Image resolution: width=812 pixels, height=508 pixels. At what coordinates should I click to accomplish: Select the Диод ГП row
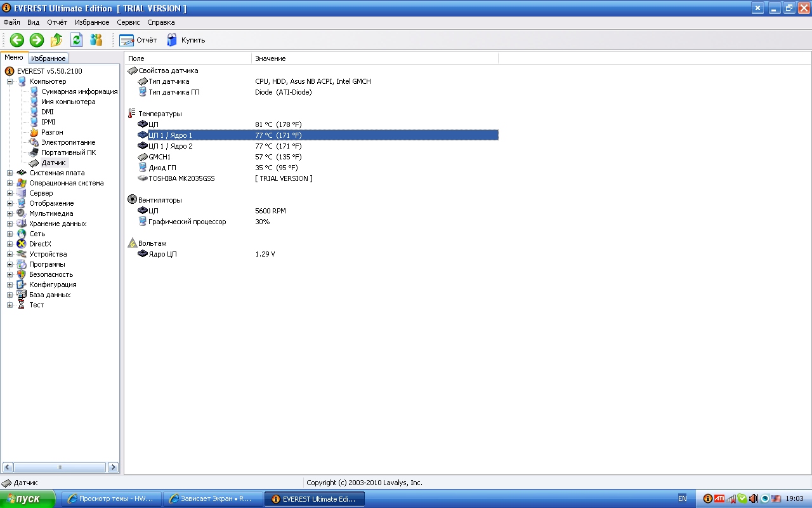click(317, 168)
